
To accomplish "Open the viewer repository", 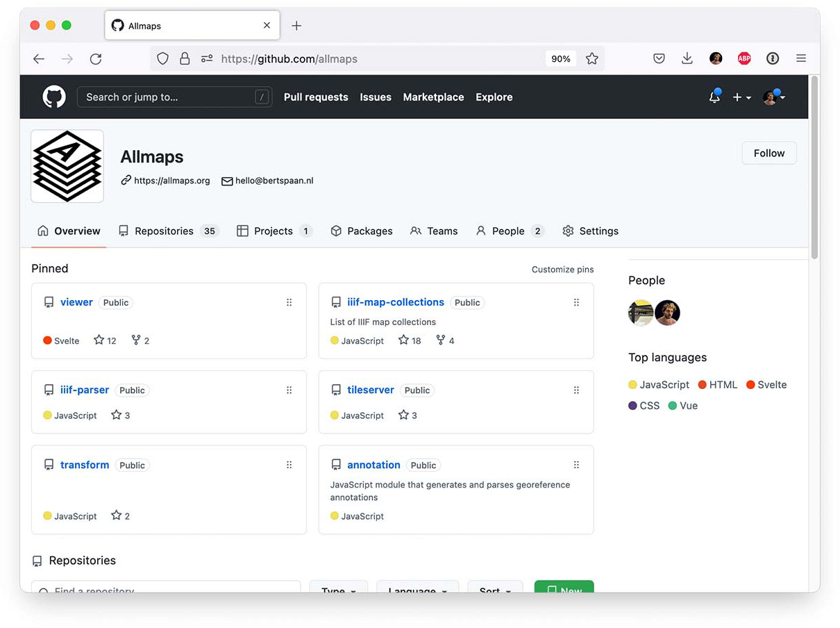I will (x=76, y=302).
